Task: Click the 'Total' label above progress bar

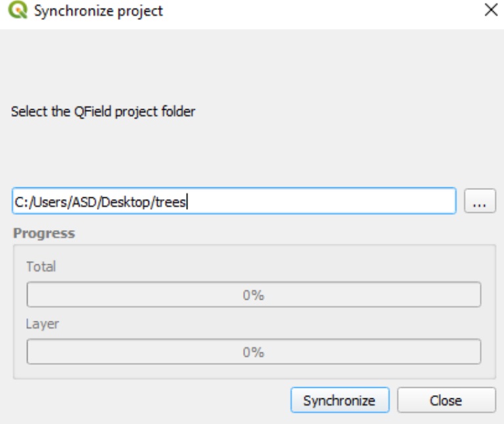Action: pyautogui.click(x=41, y=267)
